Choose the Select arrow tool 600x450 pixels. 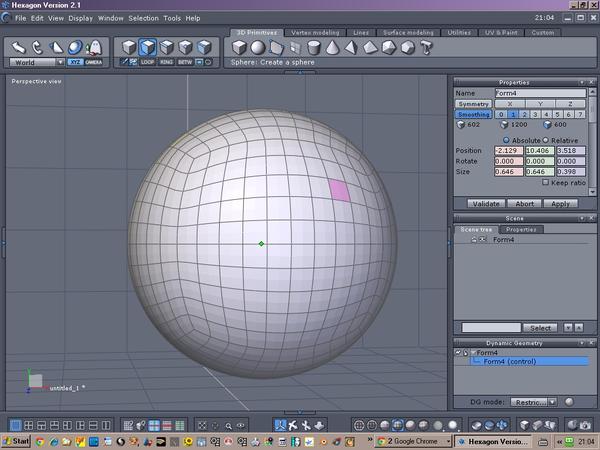(18, 48)
